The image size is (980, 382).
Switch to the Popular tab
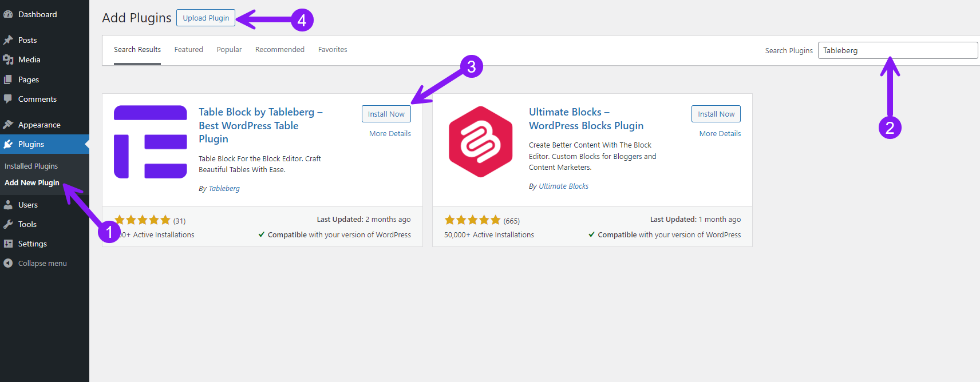(x=229, y=50)
